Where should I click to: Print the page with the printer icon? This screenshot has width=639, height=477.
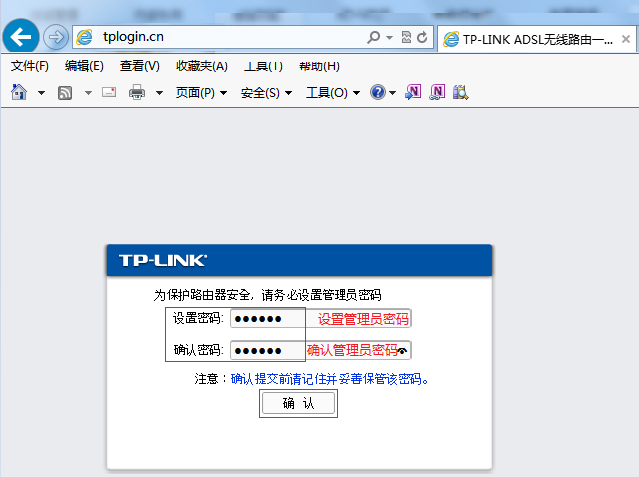[x=137, y=92]
